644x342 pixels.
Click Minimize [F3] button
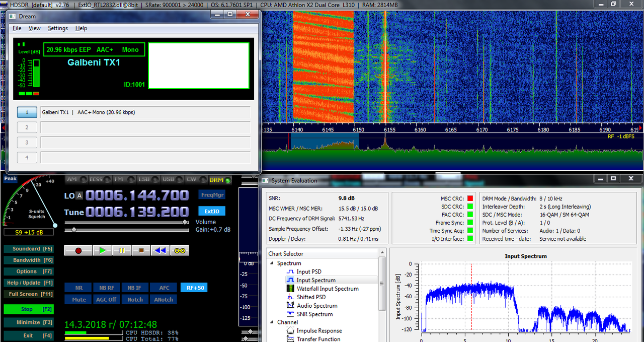point(28,322)
